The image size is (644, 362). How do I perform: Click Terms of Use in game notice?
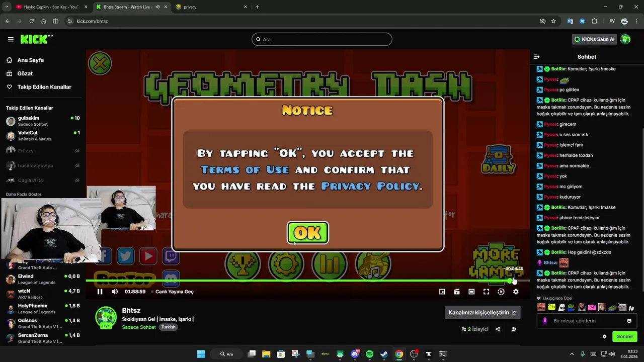click(245, 170)
